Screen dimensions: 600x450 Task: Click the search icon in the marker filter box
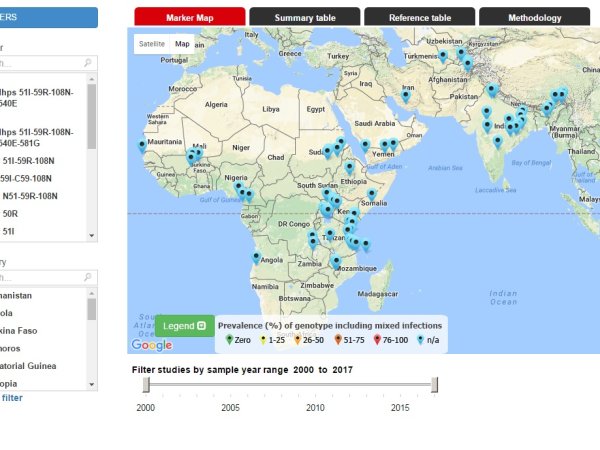88,63
